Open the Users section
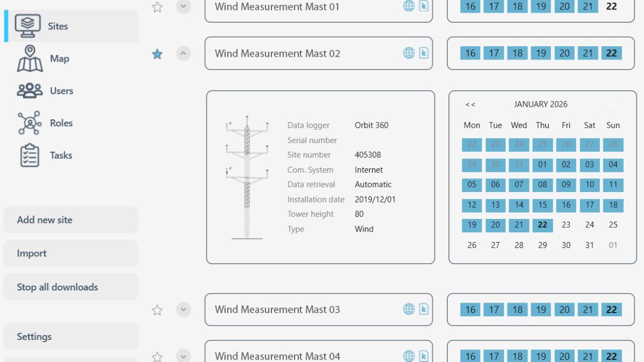Viewport: 644px width, 362px height. tap(61, 90)
